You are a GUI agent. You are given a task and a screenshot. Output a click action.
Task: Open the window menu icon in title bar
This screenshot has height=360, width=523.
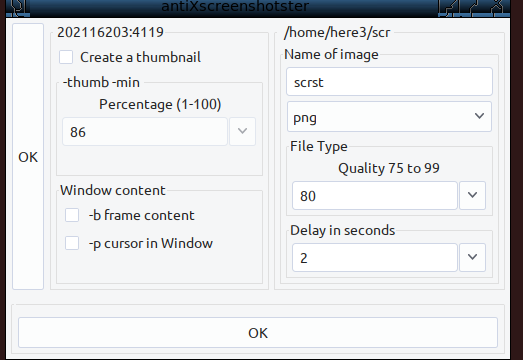(x=19, y=7)
